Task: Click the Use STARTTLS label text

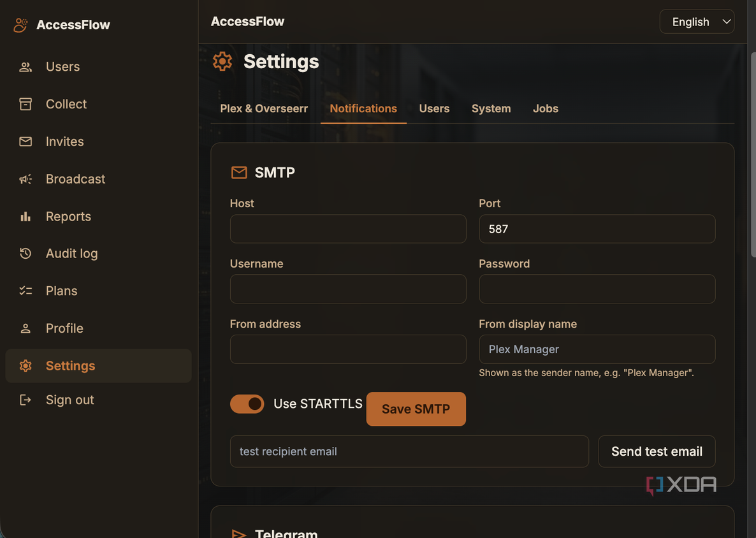Action: tap(317, 404)
